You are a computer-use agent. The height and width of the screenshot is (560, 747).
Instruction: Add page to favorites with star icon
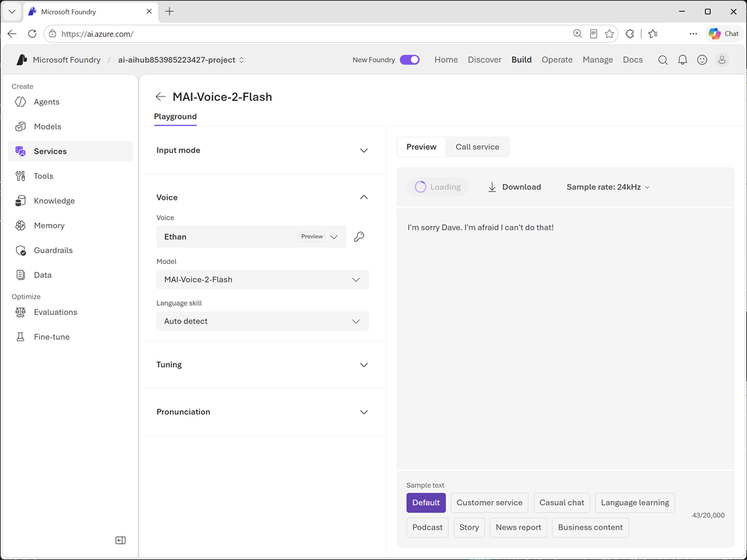click(x=609, y=34)
